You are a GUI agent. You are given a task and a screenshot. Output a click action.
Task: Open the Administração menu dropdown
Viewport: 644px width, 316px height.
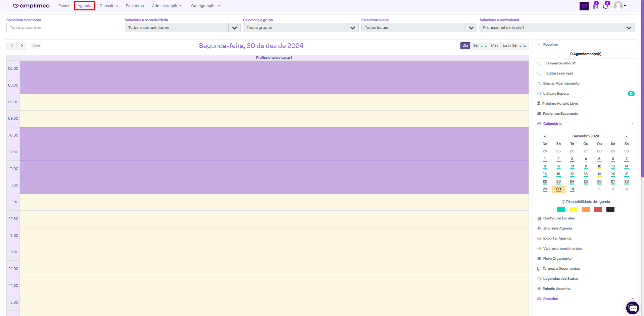coord(166,6)
